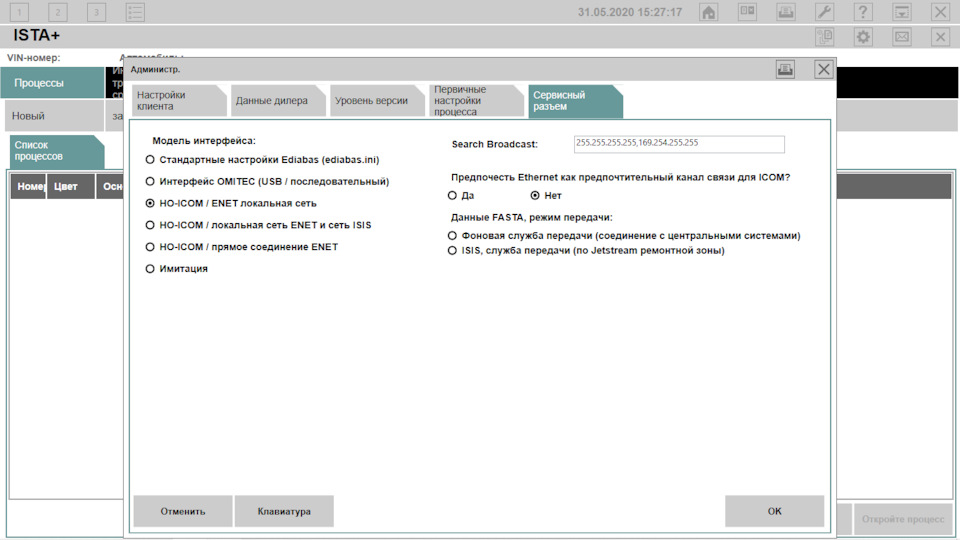Open the gear settings icon below toolbar

pyautogui.click(x=863, y=37)
